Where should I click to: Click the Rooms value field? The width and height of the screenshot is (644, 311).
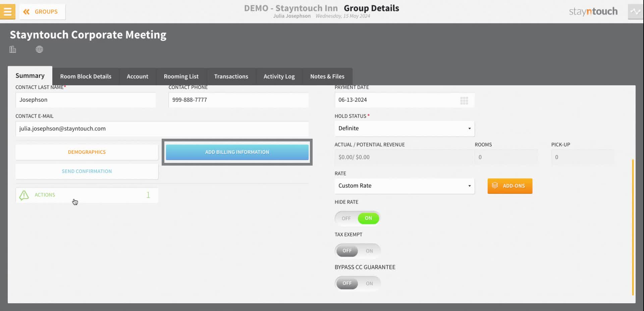[506, 157]
